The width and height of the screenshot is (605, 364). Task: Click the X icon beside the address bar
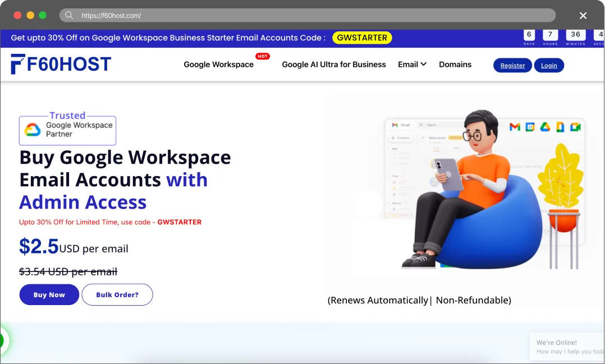(x=583, y=16)
